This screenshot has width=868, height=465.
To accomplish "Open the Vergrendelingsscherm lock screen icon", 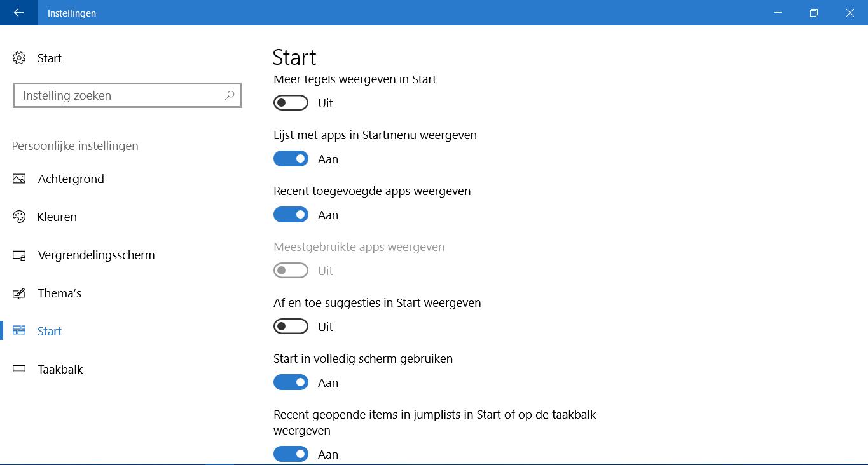I will [x=19, y=255].
